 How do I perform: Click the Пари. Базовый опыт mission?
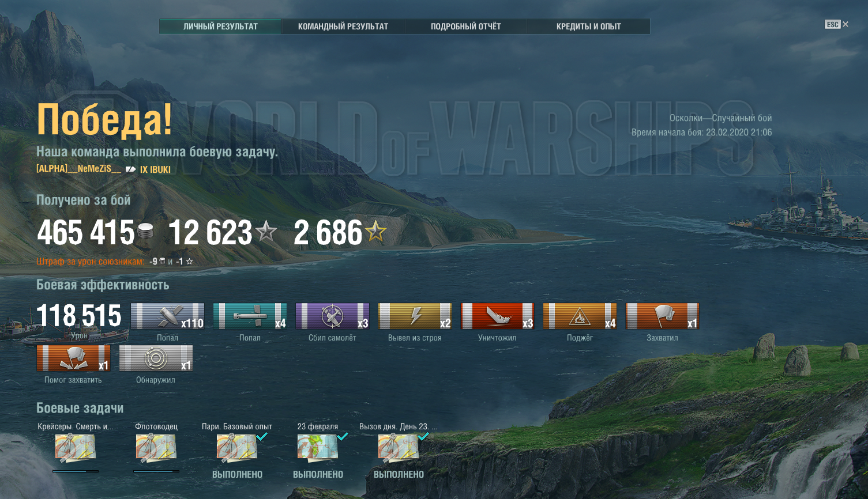(236, 448)
